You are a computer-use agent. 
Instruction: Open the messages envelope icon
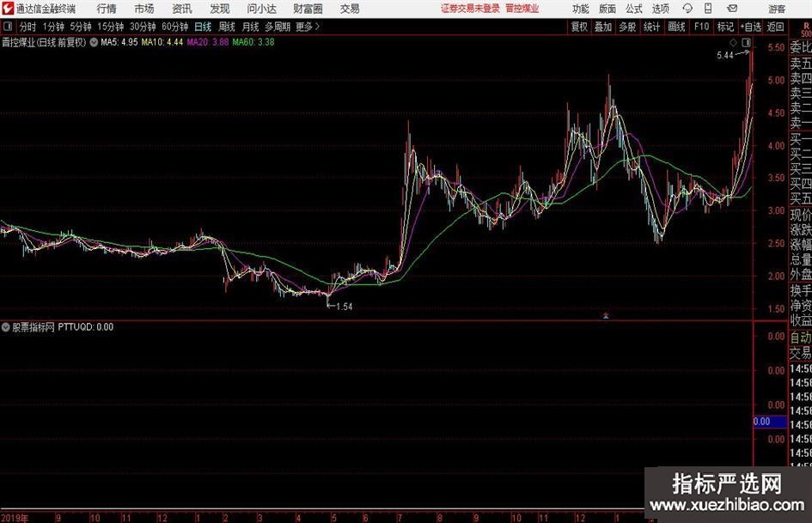(732, 9)
